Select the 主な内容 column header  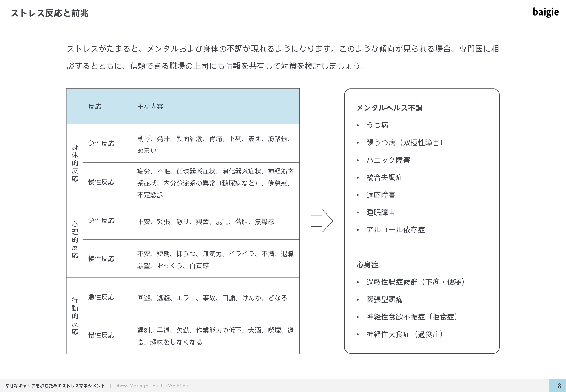point(150,106)
